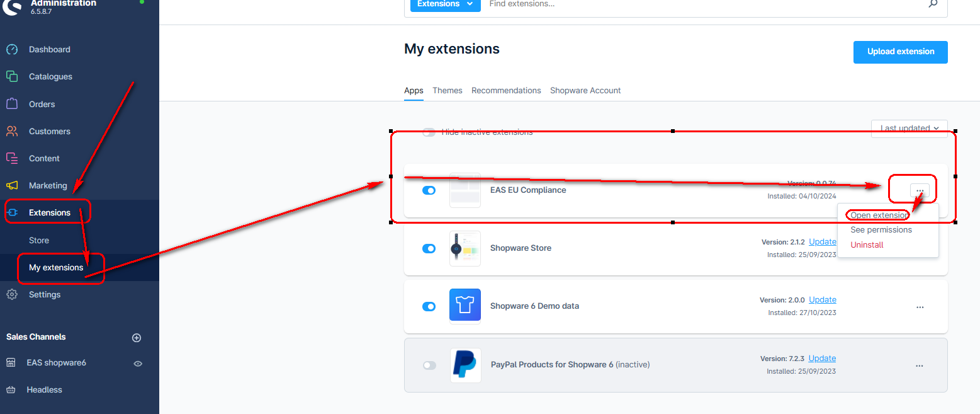Open the Shopware 6 Demo data options menu

(x=920, y=308)
